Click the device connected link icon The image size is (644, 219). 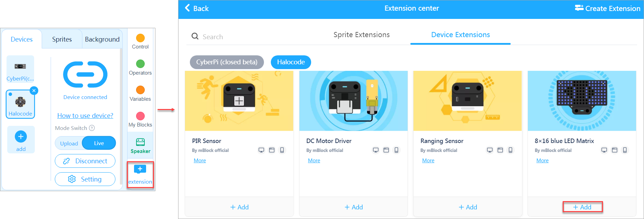[85, 75]
